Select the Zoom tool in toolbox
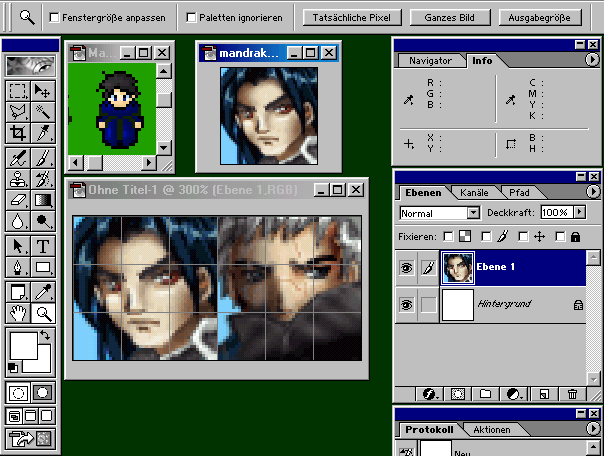This screenshot has height=456, width=604. coord(43,313)
